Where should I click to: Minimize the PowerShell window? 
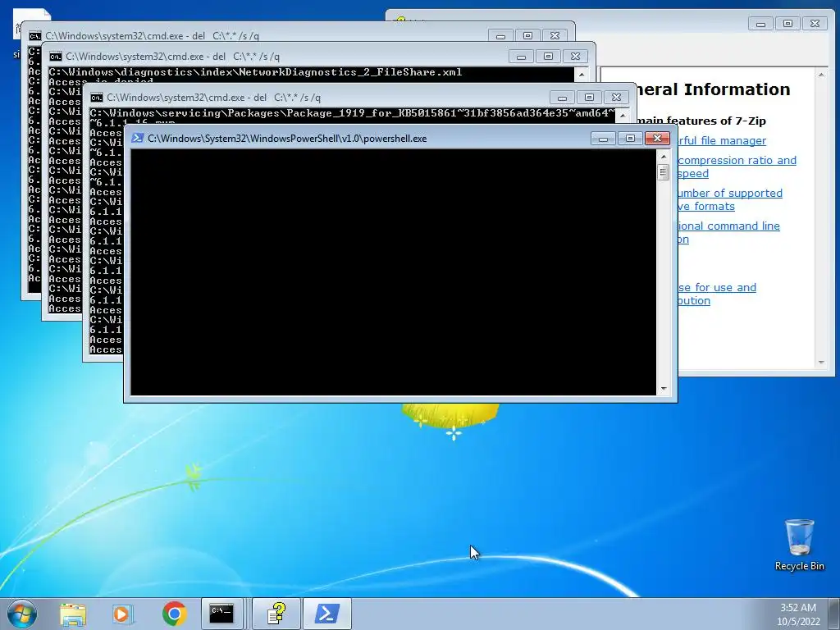[603, 139]
